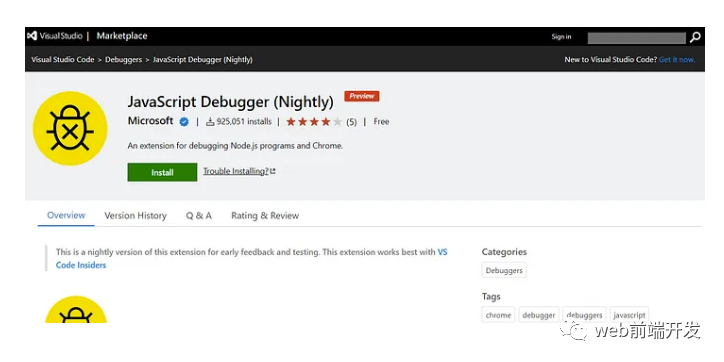
Task: Click the javascript tag
Action: (x=629, y=315)
